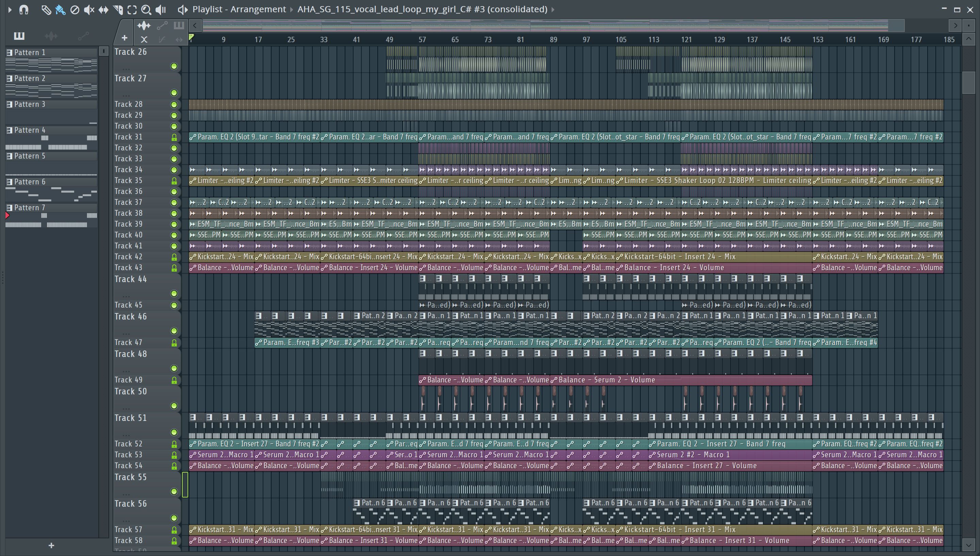Viewport: 980px width, 556px height.
Task: Select the Paint brush tool
Action: [60, 10]
